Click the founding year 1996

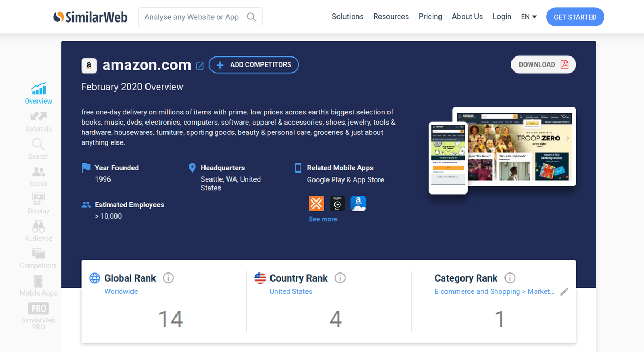103,179
